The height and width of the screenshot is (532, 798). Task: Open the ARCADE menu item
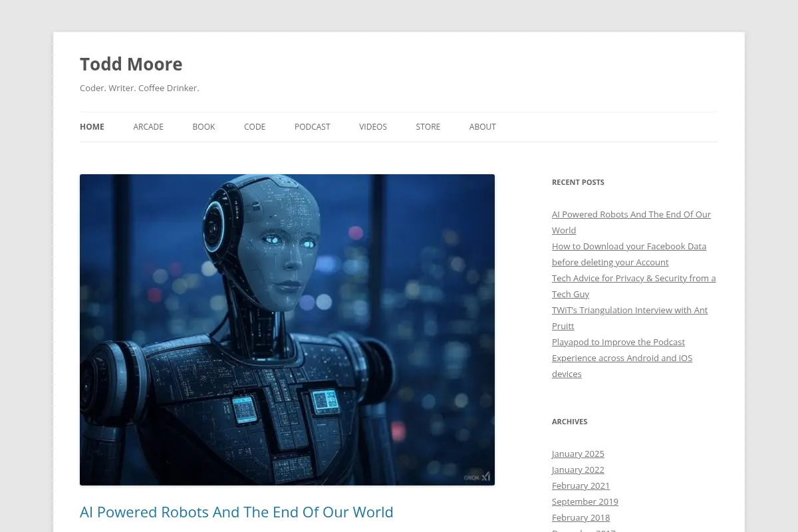coord(148,126)
